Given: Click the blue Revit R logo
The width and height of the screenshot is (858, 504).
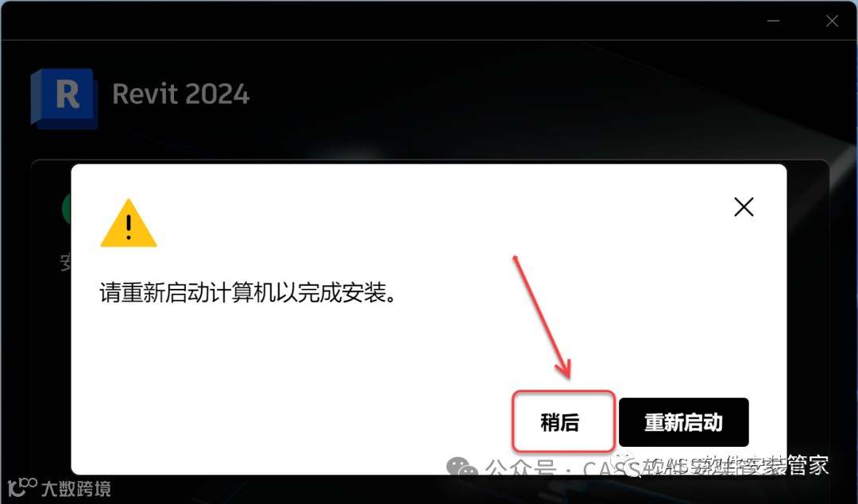Looking at the screenshot, I should click(64, 98).
